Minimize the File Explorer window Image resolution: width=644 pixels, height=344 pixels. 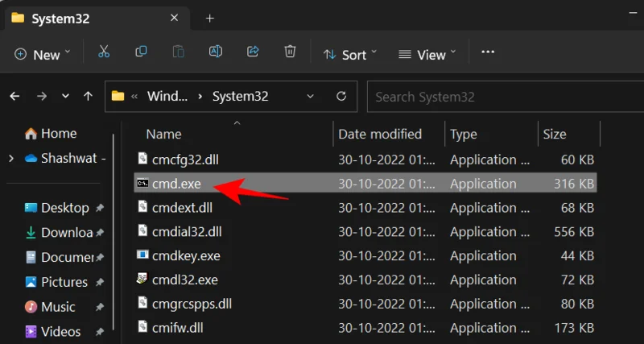point(633,14)
